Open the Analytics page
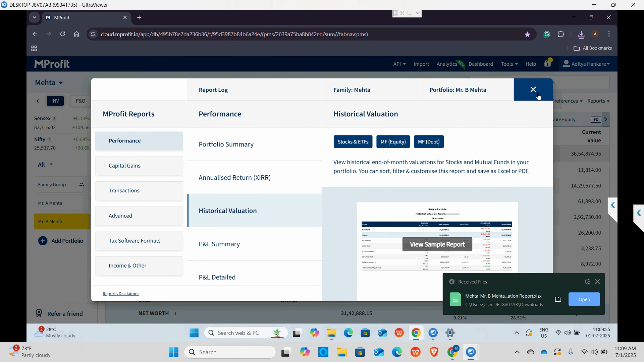644x362 pixels. click(x=447, y=64)
